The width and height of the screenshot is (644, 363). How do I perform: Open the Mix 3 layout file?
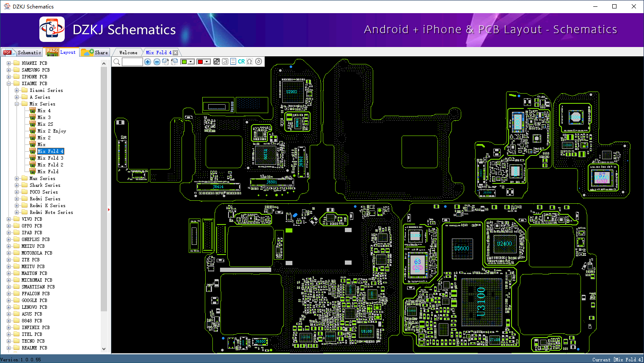coord(44,117)
